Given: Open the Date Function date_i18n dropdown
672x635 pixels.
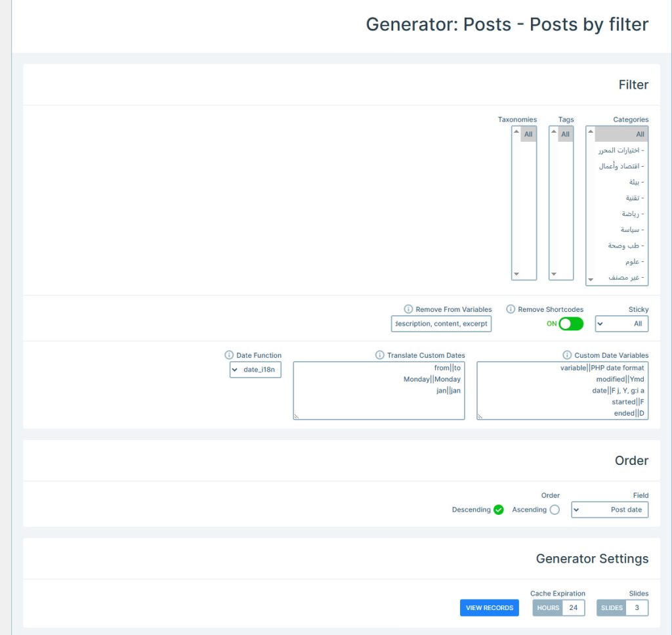Looking at the screenshot, I should [255, 370].
